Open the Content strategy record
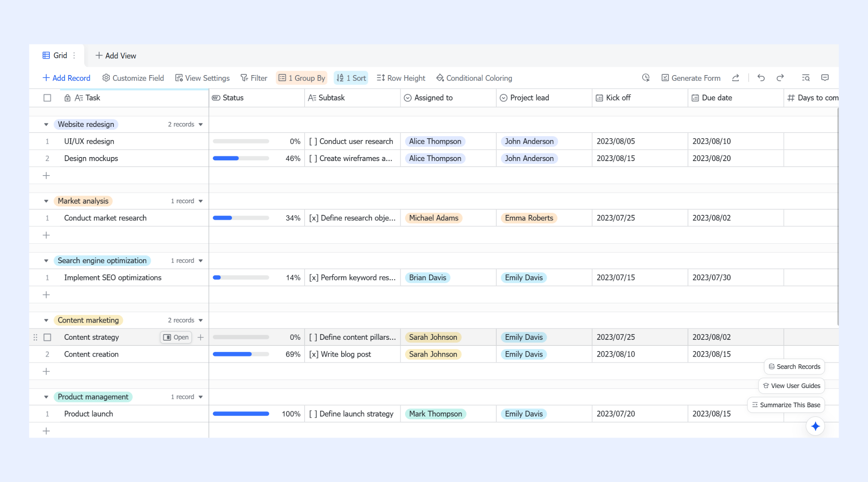The height and width of the screenshot is (482, 868). (x=176, y=337)
